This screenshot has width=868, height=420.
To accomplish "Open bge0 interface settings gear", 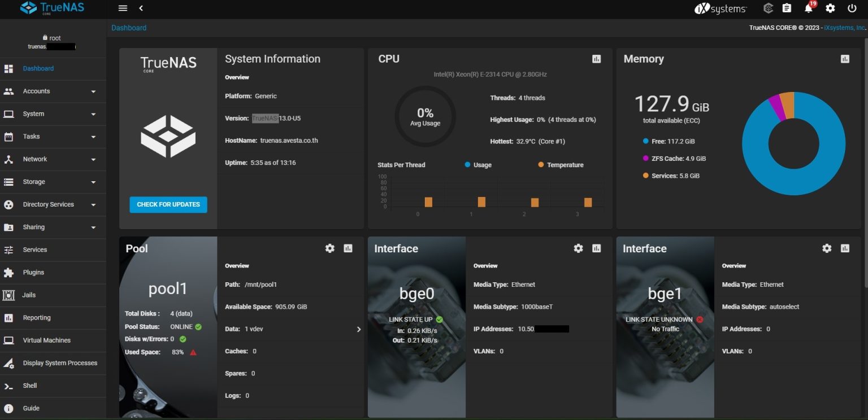I will (578, 248).
